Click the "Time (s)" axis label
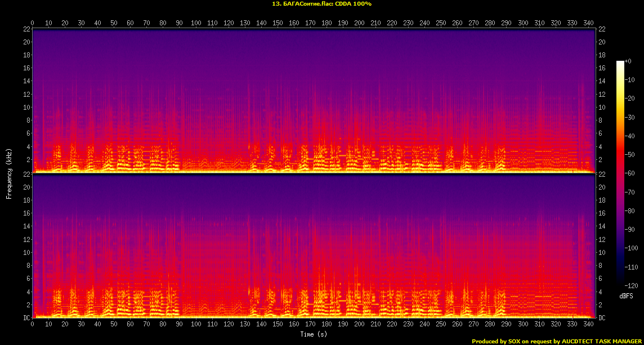Screen dimensions: 644x345 click(x=314, y=334)
